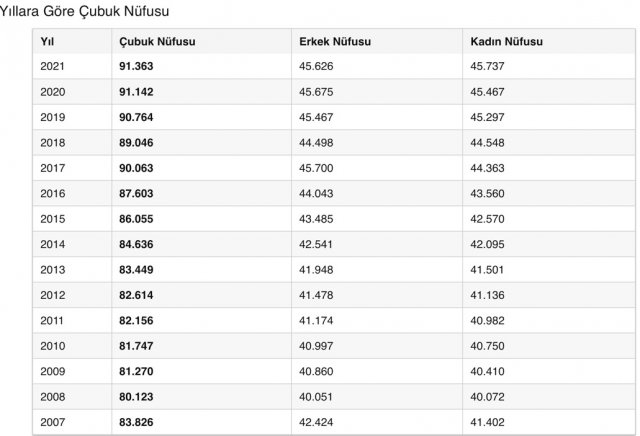Click the 2018 year cell

pyautogui.click(x=53, y=142)
